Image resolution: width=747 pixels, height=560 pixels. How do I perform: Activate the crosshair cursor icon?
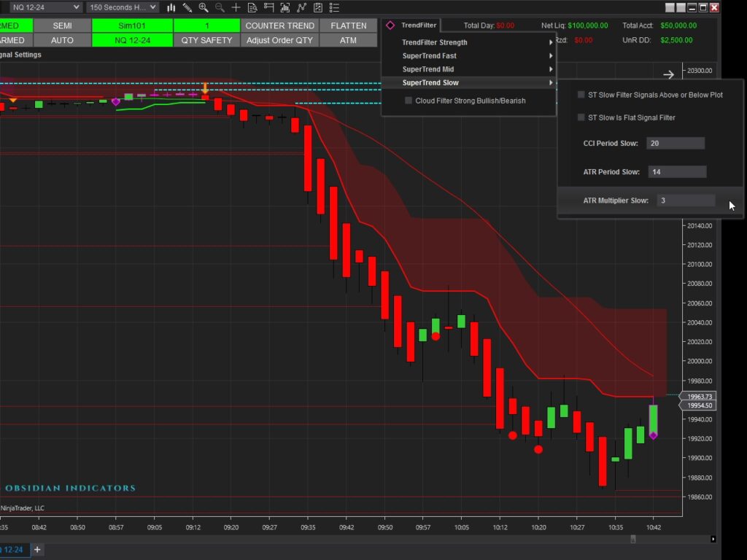236,7
